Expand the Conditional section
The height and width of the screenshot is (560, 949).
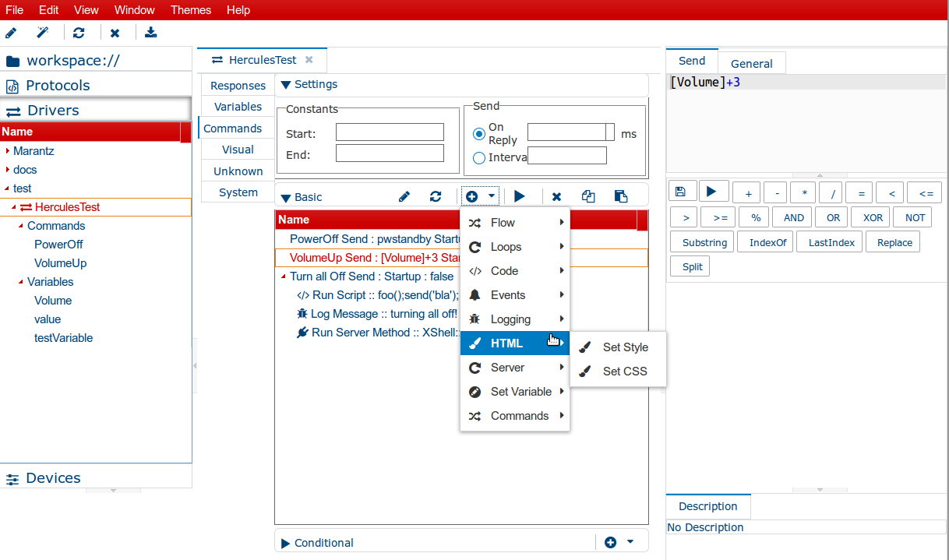(285, 543)
